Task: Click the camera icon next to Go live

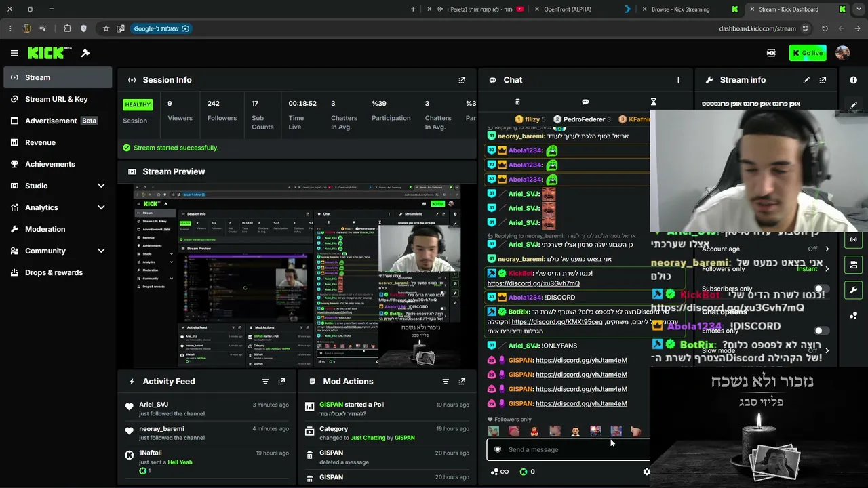Action: click(x=771, y=53)
